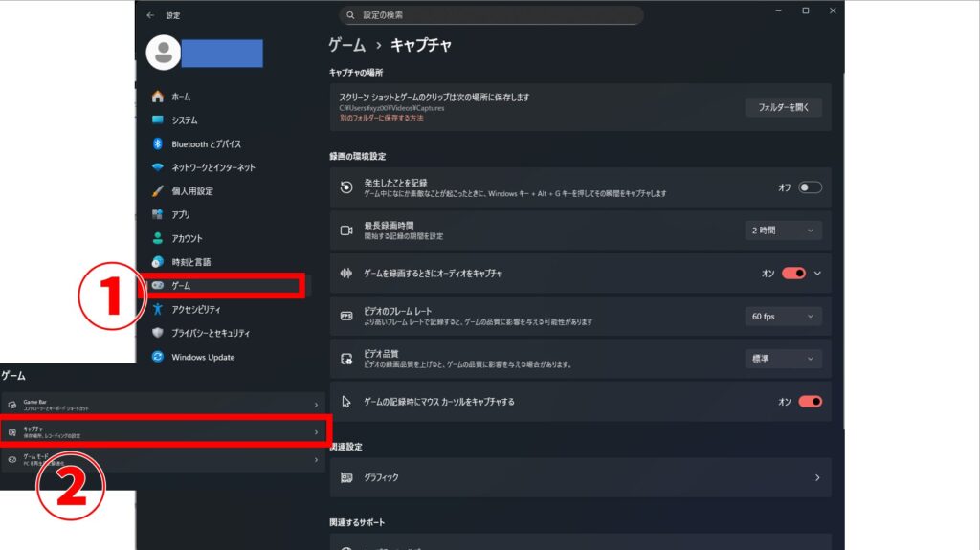Image resolution: width=980 pixels, height=550 pixels.
Task: Turn off audio capture when recording game
Action: pyautogui.click(x=793, y=274)
